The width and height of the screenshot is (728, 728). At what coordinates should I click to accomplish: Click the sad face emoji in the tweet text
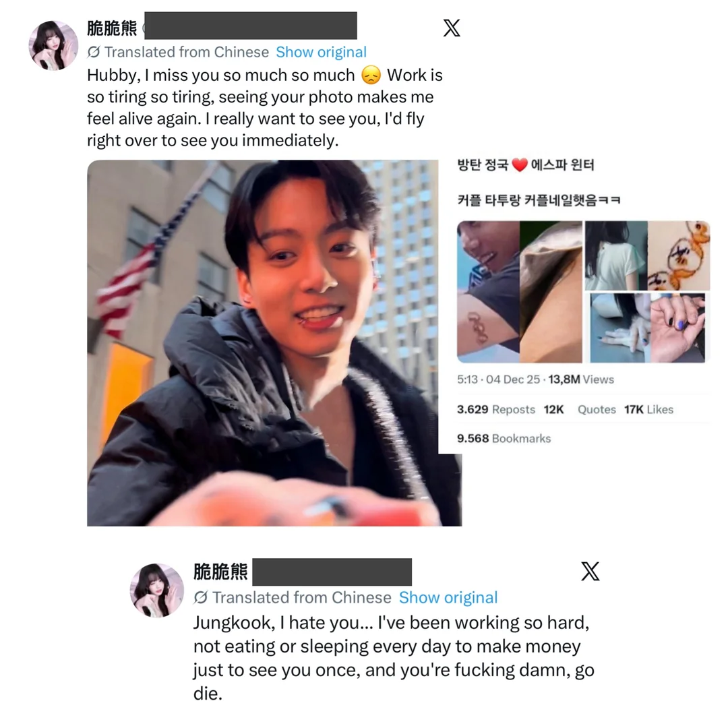coord(371,75)
